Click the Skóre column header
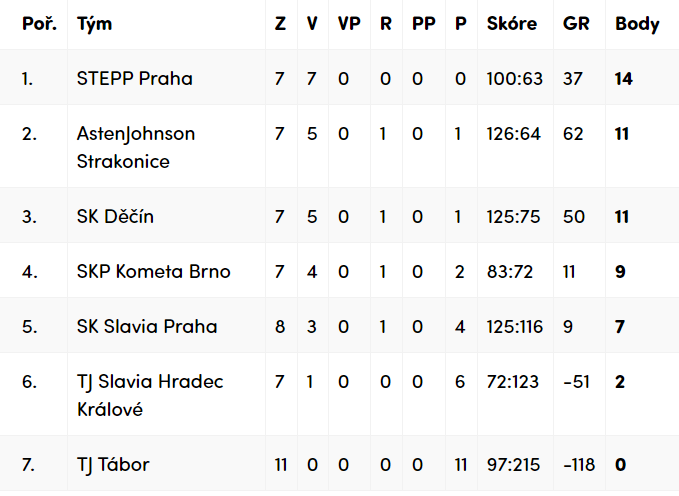679x496 pixels. point(512,23)
